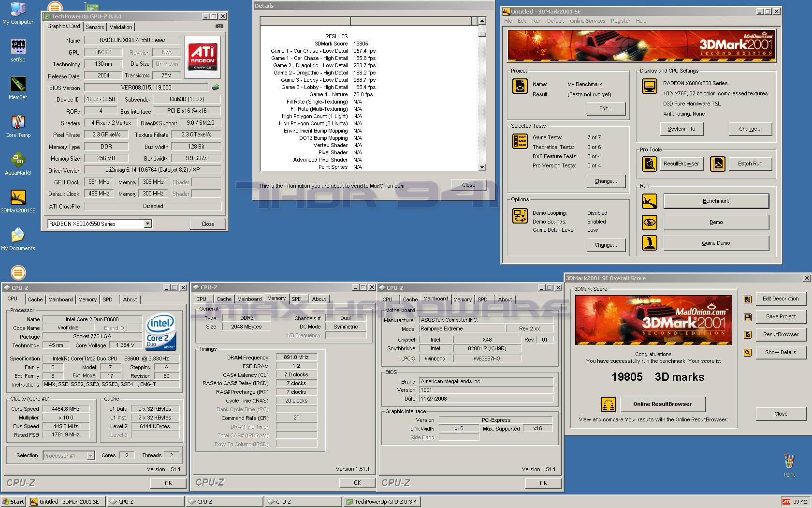This screenshot has width=812, height=508.
Task: Click the ATI tray icon in taskbar
Action: (787, 502)
